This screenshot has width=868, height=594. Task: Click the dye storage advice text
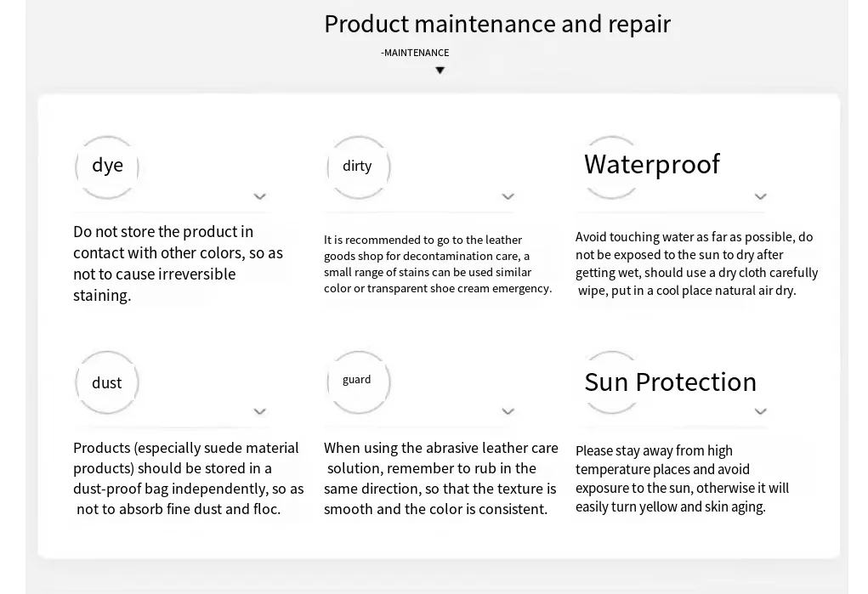pos(178,263)
